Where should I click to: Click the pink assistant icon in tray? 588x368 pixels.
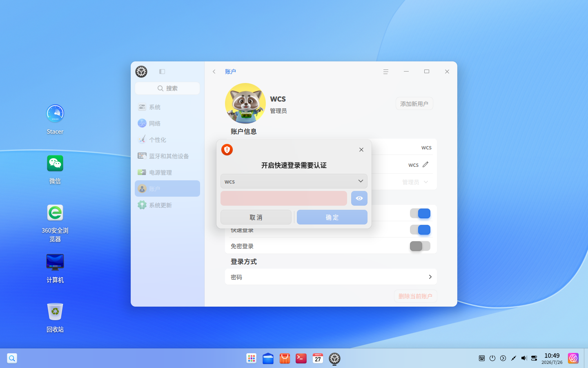point(573,359)
